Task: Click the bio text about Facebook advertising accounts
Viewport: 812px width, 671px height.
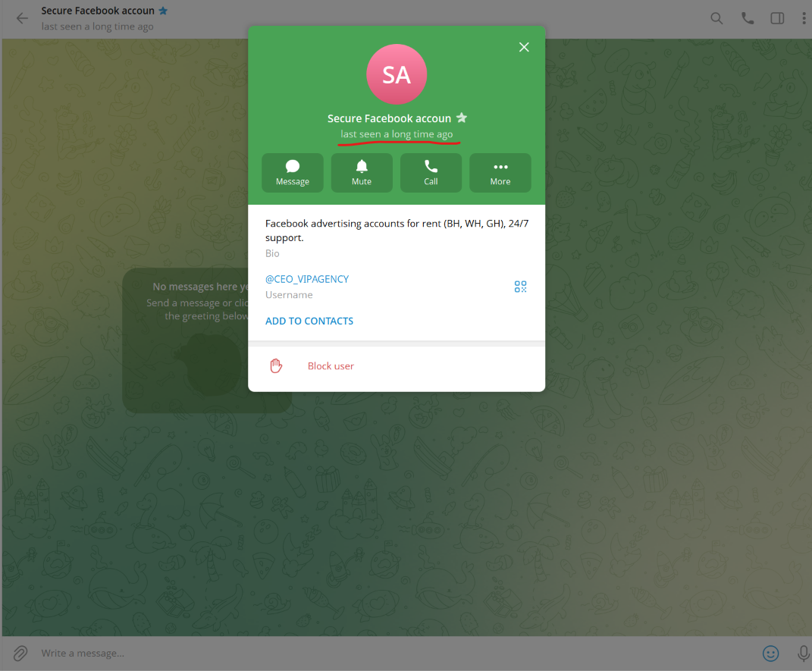Action: (x=397, y=230)
